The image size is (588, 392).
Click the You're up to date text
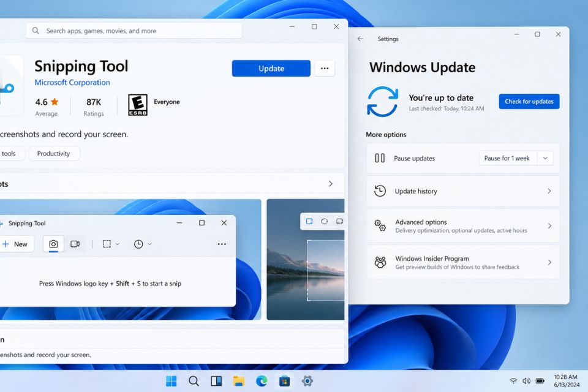tap(441, 98)
